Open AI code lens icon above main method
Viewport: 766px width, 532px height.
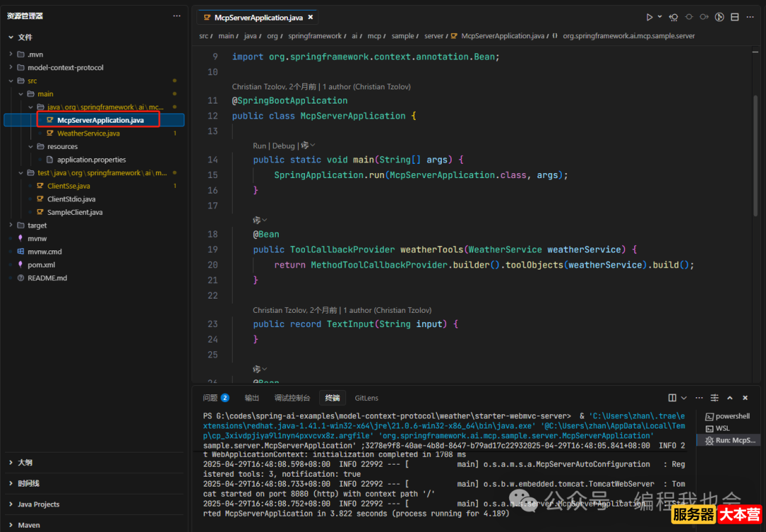coord(308,145)
